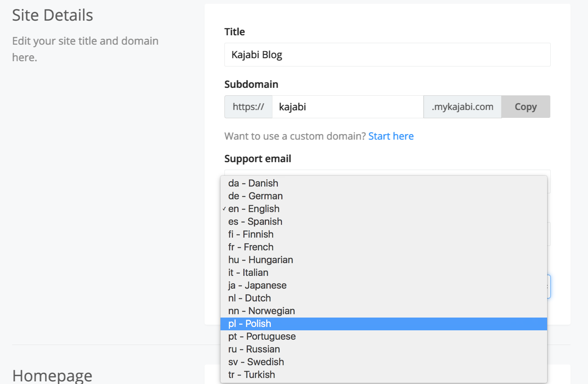The height and width of the screenshot is (384, 588).
Task: Open the Start here custom domain link
Action: pos(391,136)
